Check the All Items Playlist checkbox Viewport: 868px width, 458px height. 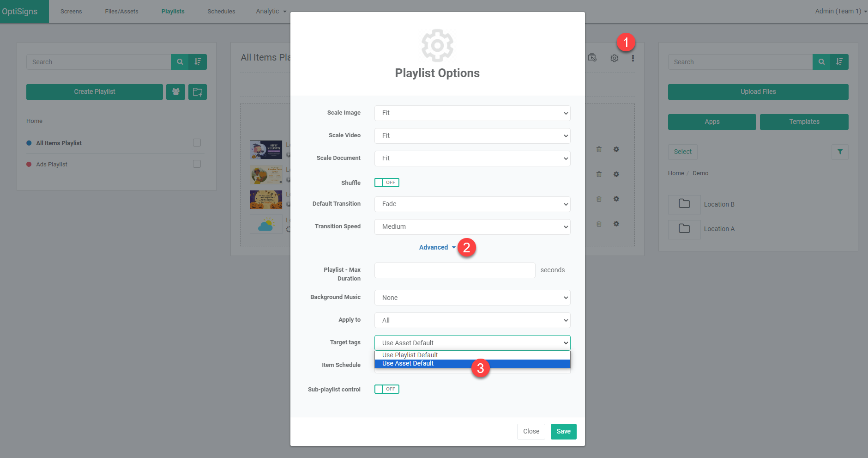pos(197,143)
